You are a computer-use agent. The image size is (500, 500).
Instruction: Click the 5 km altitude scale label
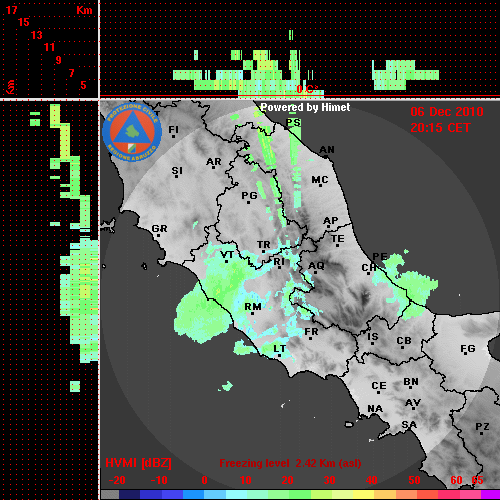tap(83, 85)
